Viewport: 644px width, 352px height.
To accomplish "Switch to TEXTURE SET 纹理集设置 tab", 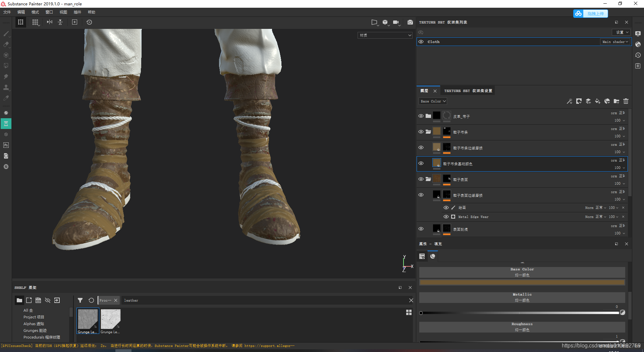I will 468,91.
